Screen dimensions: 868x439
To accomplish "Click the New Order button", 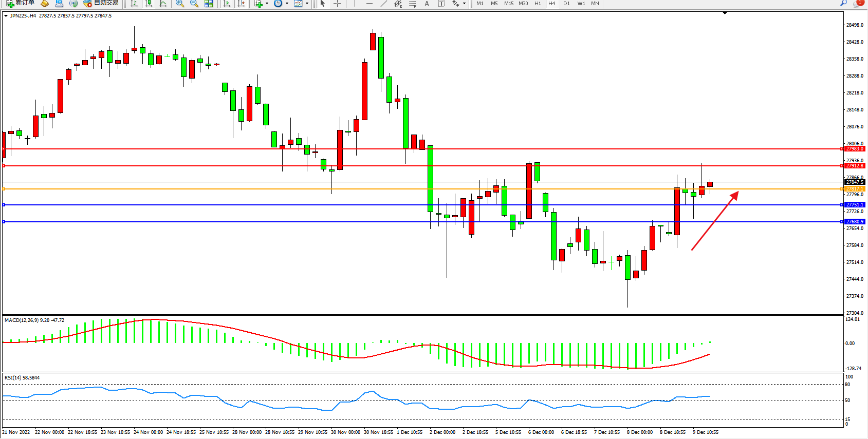I will (21, 3).
